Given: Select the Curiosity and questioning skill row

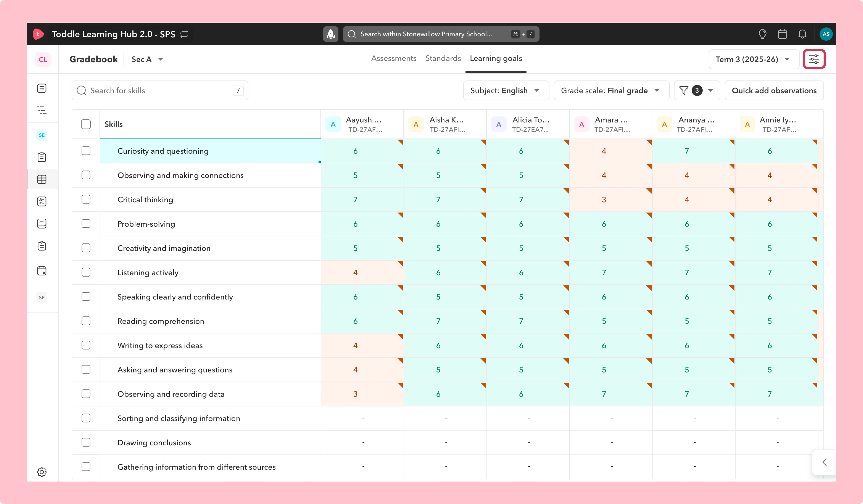Looking at the screenshot, I should click(210, 151).
